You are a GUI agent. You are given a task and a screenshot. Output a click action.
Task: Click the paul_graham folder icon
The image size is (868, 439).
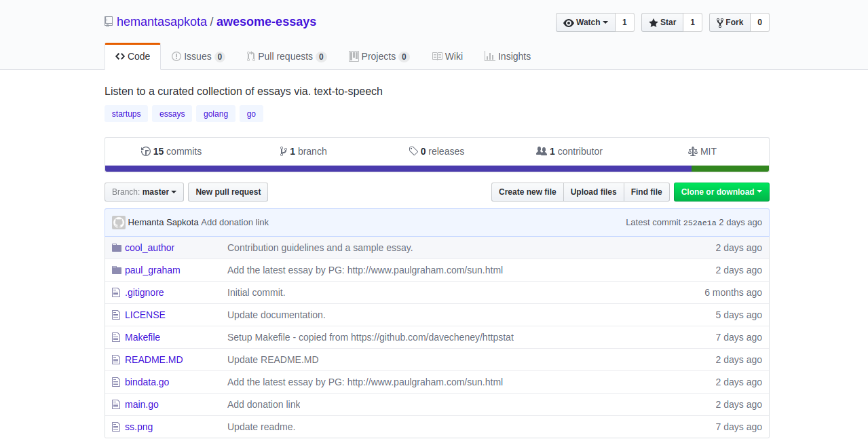coord(116,270)
